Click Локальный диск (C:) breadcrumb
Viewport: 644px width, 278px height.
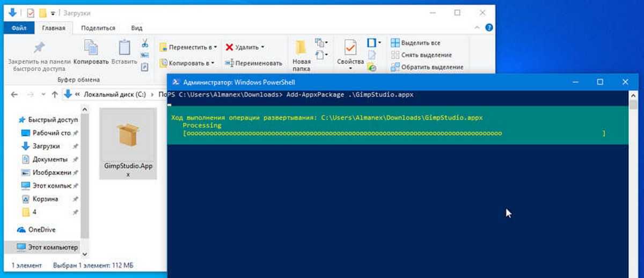(115, 94)
